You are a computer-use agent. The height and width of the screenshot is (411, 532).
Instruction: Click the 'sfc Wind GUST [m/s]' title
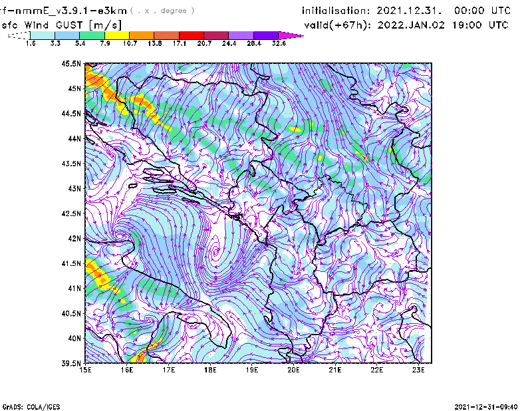pyautogui.click(x=61, y=25)
